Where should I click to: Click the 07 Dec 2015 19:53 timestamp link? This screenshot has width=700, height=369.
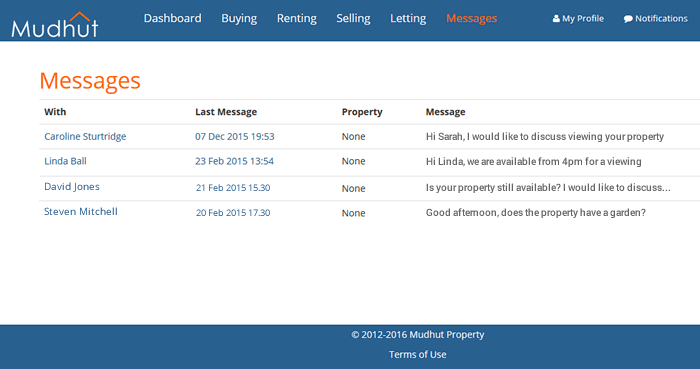pyautogui.click(x=234, y=137)
